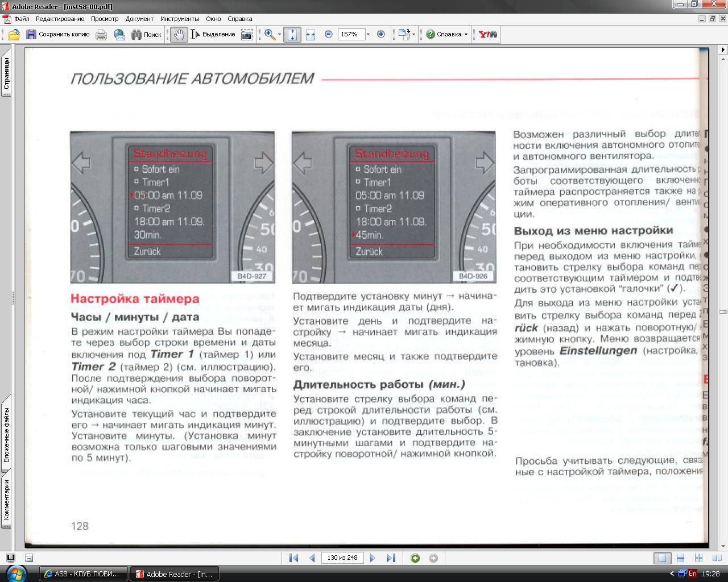Open the zoom percentage dropdown arrow
Screen dimensions: 728x582
tap(368, 35)
